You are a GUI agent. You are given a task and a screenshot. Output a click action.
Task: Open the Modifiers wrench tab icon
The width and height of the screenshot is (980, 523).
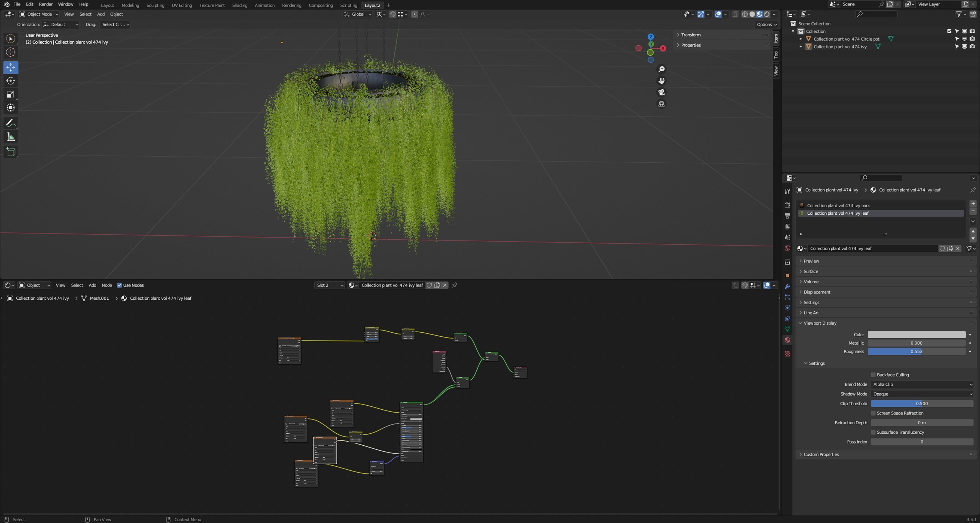coord(787,286)
